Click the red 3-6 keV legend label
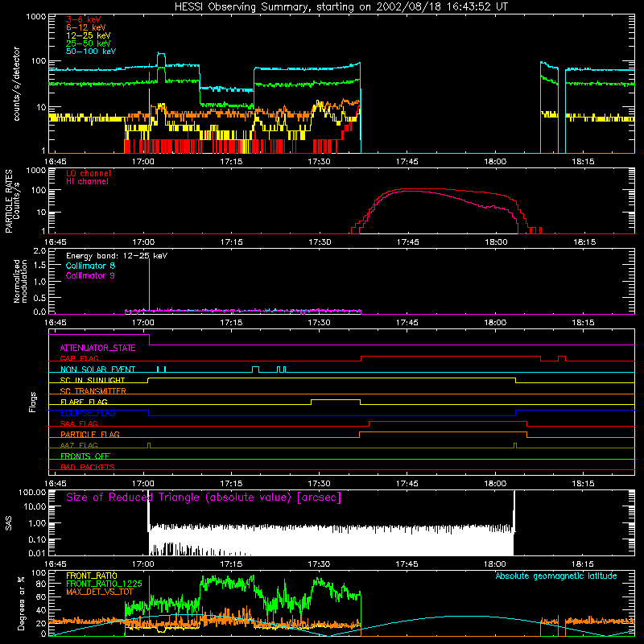The width and height of the screenshot is (644, 644). pos(84,19)
